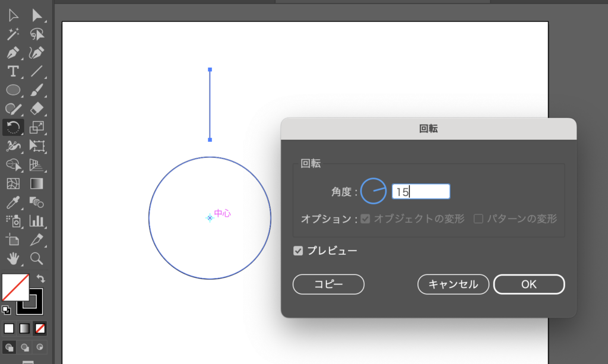The height and width of the screenshot is (364, 608).
Task: Click the fill color swatch
Action: pyautogui.click(x=15, y=287)
